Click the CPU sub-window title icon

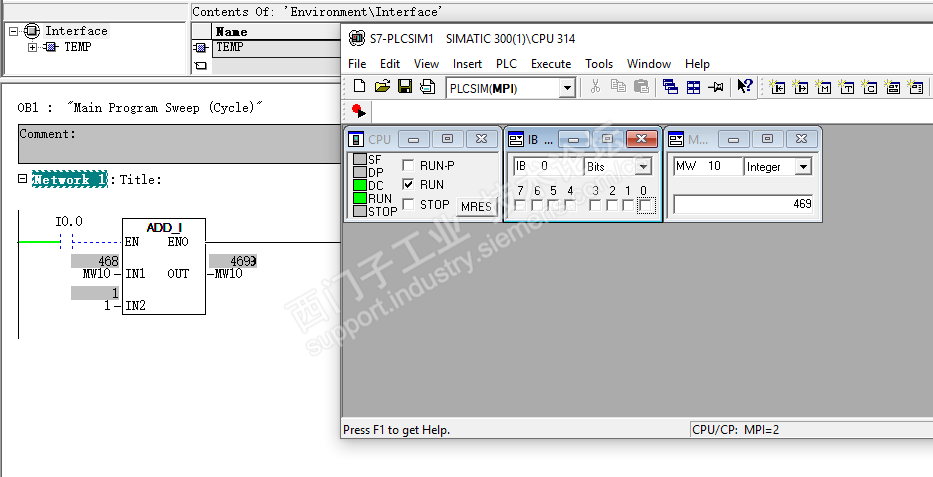click(356, 139)
